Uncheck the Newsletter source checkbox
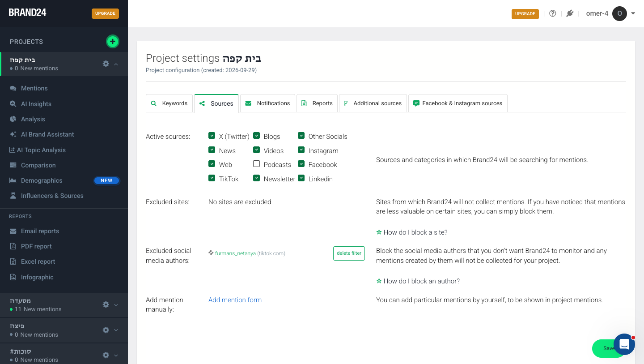 coord(257,178)
